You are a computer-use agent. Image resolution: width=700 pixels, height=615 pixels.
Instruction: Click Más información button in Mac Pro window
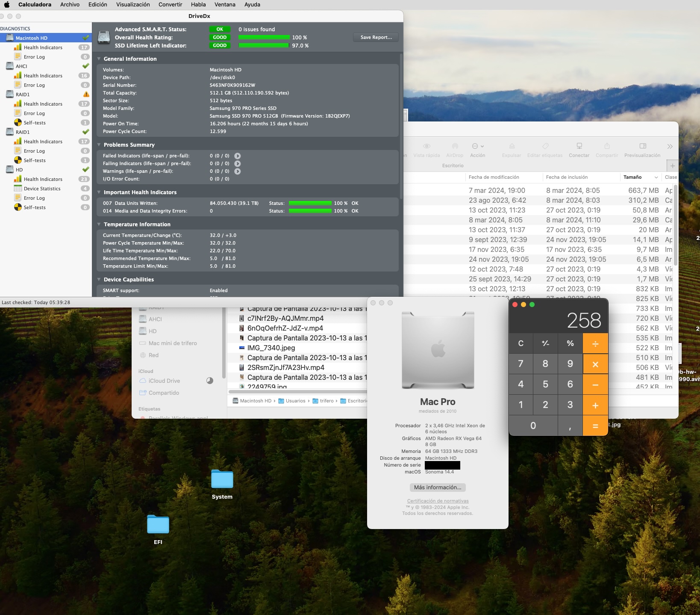(438, 488)
